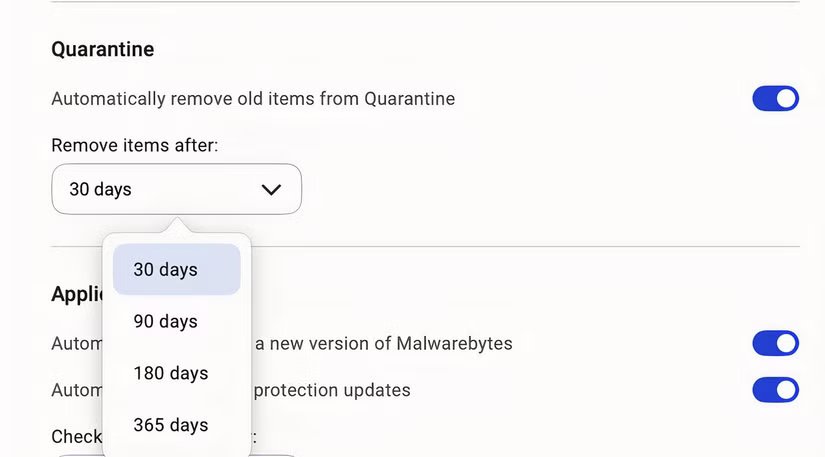Click the Quarantine section heading
This screenshot has height=457, width=825.
point(102,49)
